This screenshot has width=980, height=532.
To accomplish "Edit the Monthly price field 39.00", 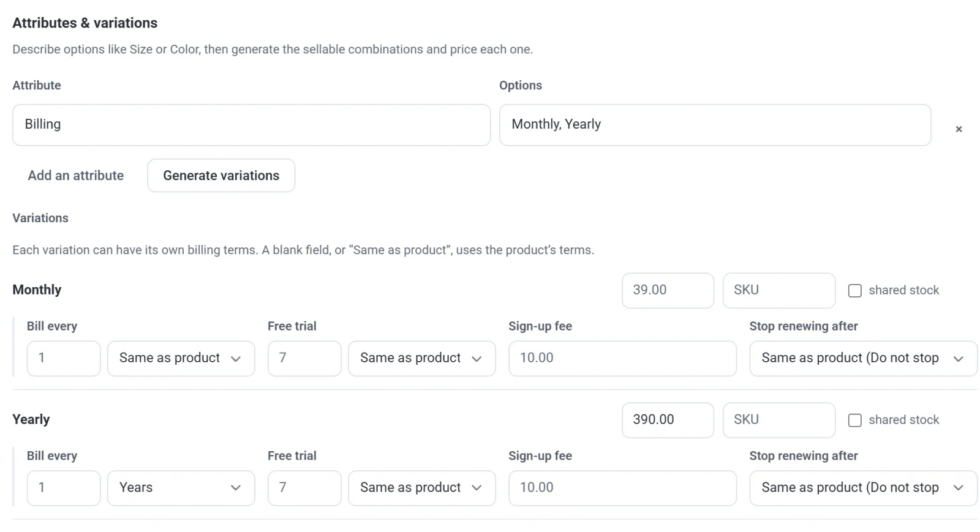I will 668,290.
